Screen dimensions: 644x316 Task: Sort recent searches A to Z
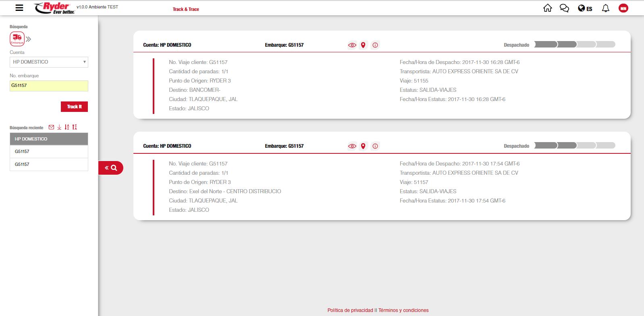[67, 127]
